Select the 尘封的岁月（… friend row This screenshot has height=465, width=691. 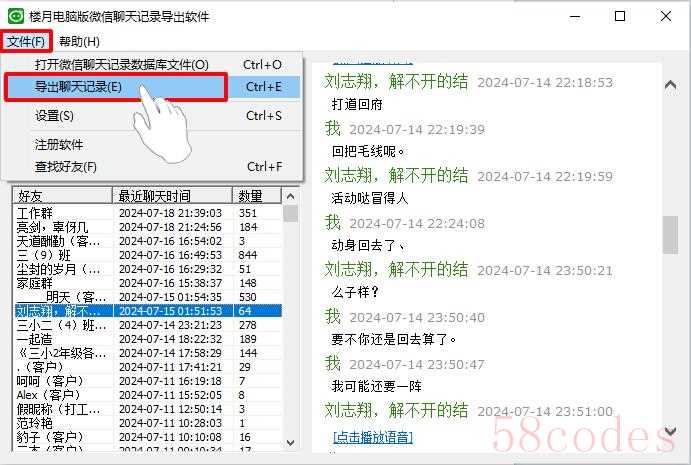148,269
